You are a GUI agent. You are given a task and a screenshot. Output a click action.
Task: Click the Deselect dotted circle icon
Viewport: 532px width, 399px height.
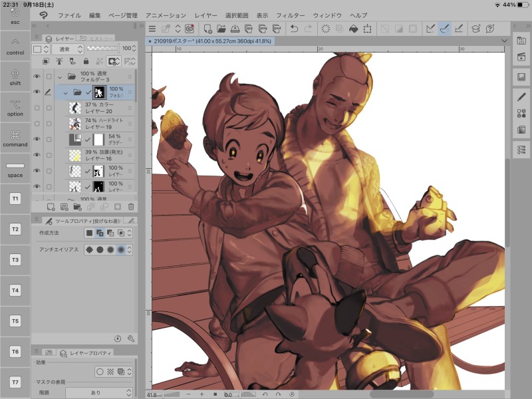pyautogui.click(x=326, y=29)
